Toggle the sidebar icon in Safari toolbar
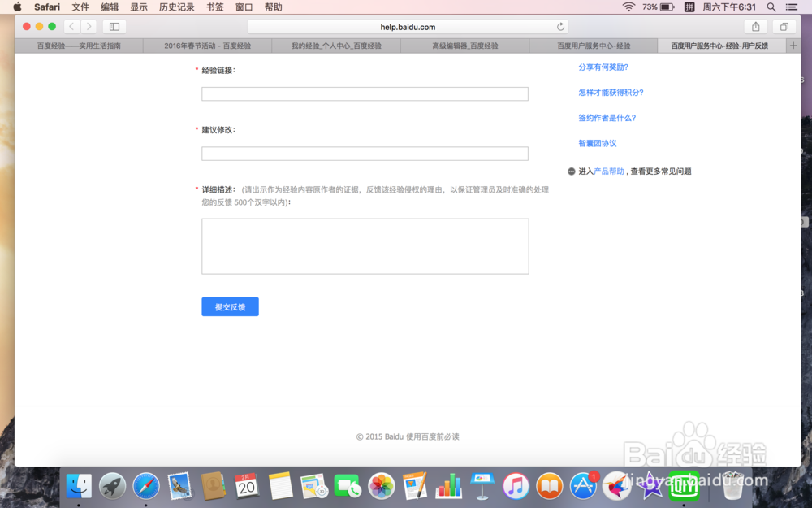This screenshot has width=812, height=508. tap(114, 26)
